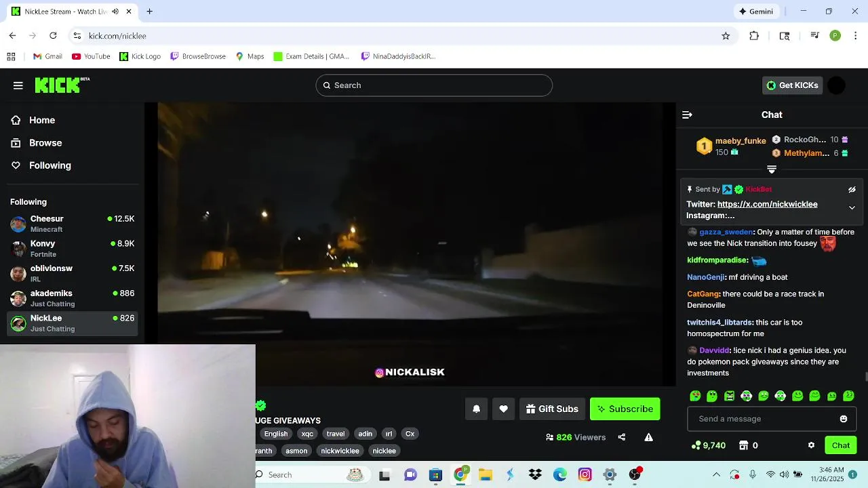Click the nickwicklee tag
The width and height of the screenshot is (868, 488).
(x=340, y=451)
